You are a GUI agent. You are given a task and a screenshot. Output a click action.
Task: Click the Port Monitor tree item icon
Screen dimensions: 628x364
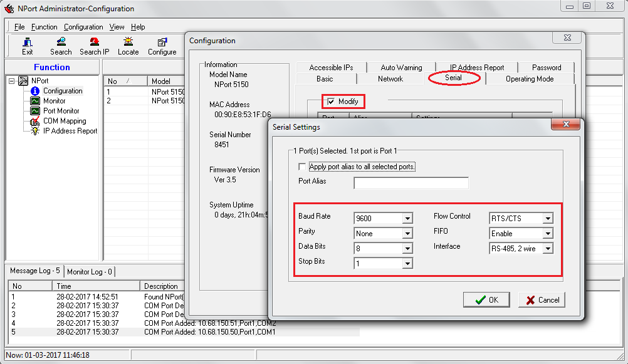35,111
